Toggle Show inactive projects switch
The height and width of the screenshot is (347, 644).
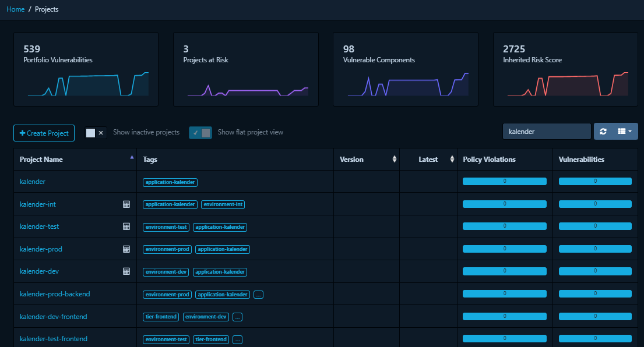(x=96, y=133)
